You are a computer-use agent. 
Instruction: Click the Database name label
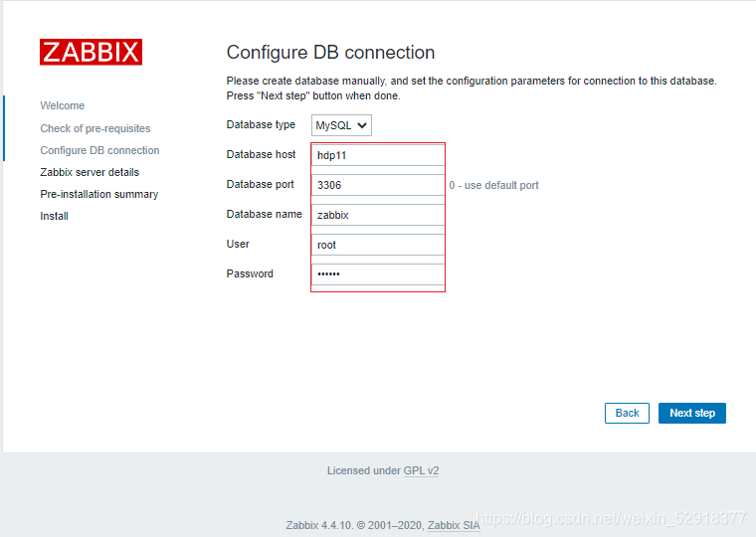click(x=265, y=214)
